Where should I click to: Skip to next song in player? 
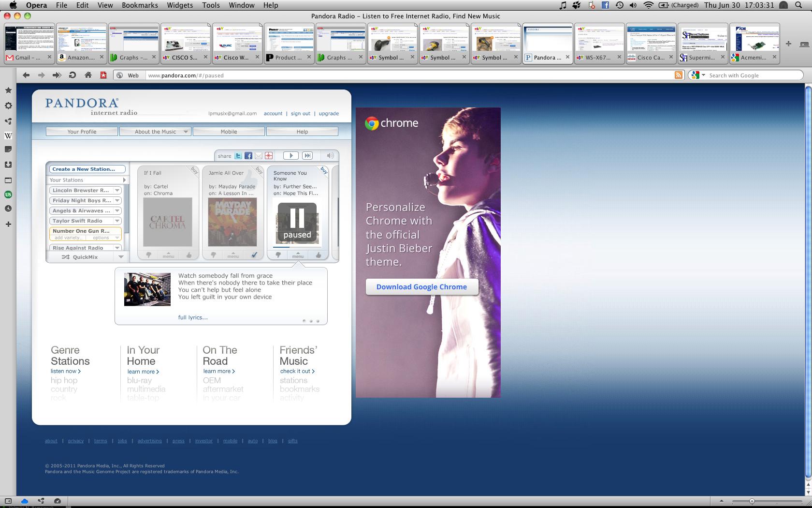307,155
